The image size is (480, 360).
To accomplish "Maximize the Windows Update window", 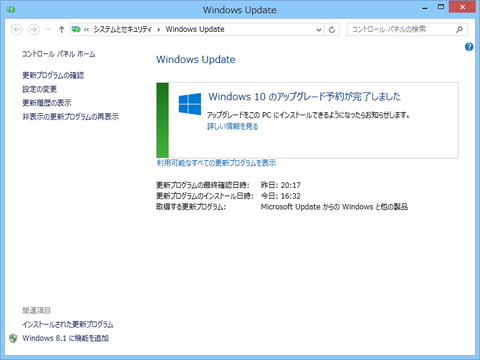I will coord(441,7).
